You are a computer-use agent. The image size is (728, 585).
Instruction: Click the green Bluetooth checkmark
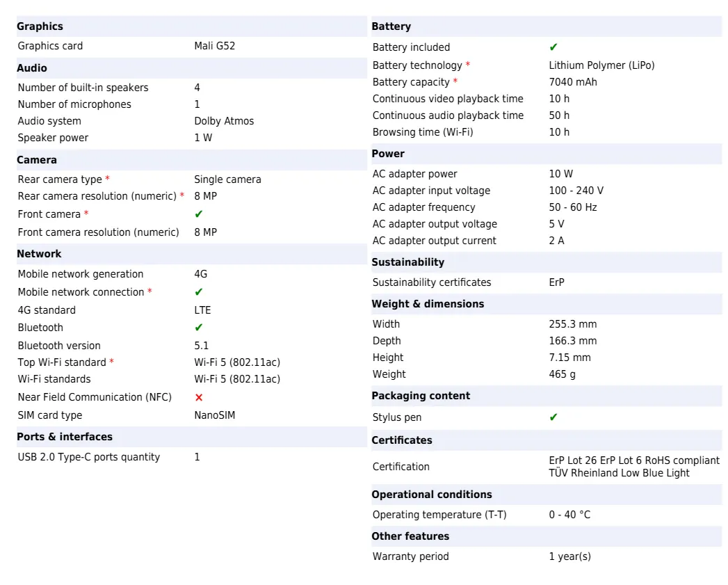(x=199, y=328)
